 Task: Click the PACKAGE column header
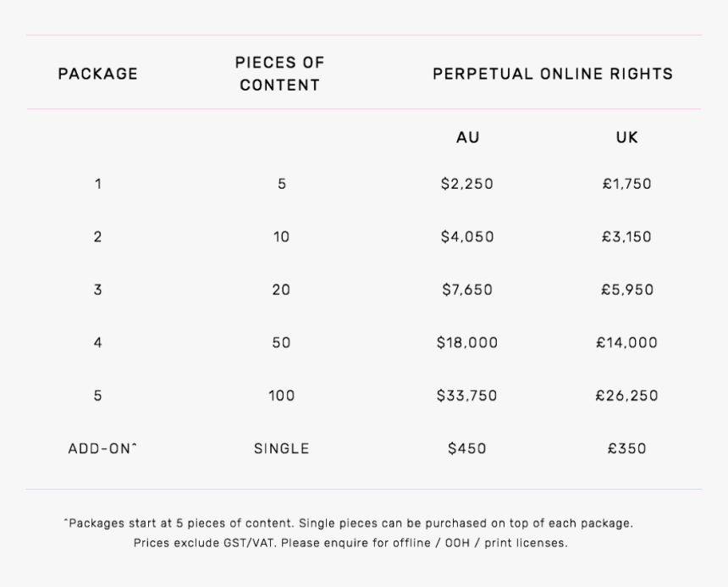pyautogui.click(x=98, y=74)
